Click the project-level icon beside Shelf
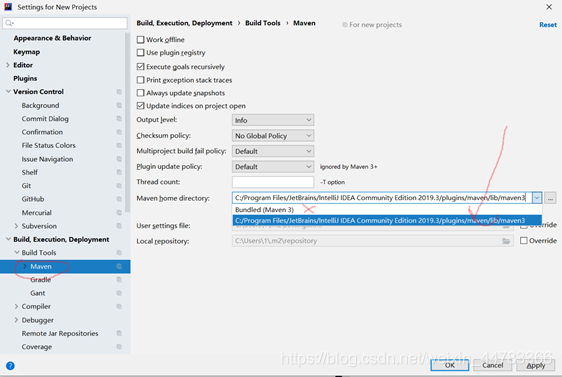The image size is (562, 377). [119, 172]
